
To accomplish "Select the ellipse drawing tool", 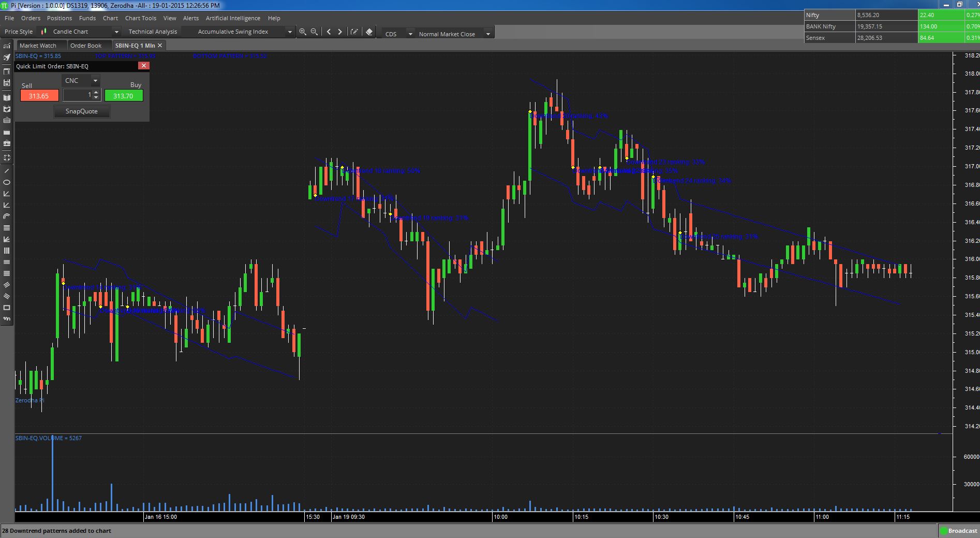I will 7,182.
